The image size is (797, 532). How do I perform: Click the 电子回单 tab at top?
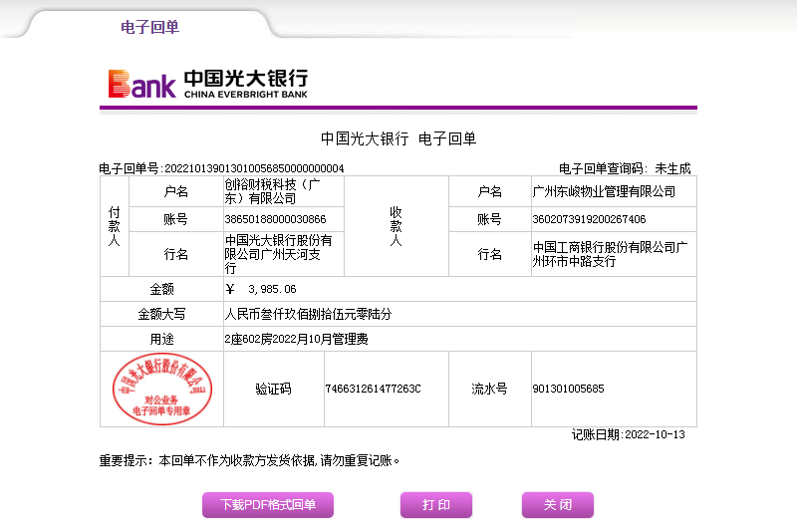click(x=149, y=27)
